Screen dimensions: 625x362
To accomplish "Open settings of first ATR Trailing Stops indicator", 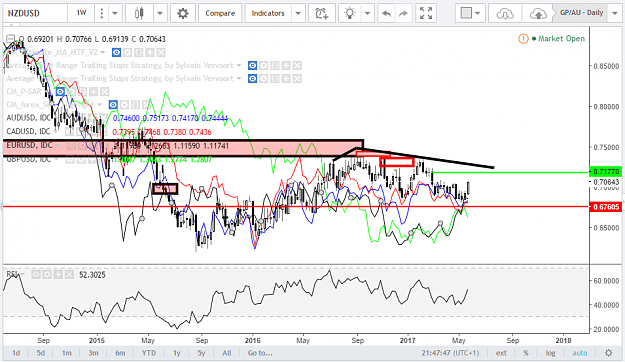I will (263, 65).
